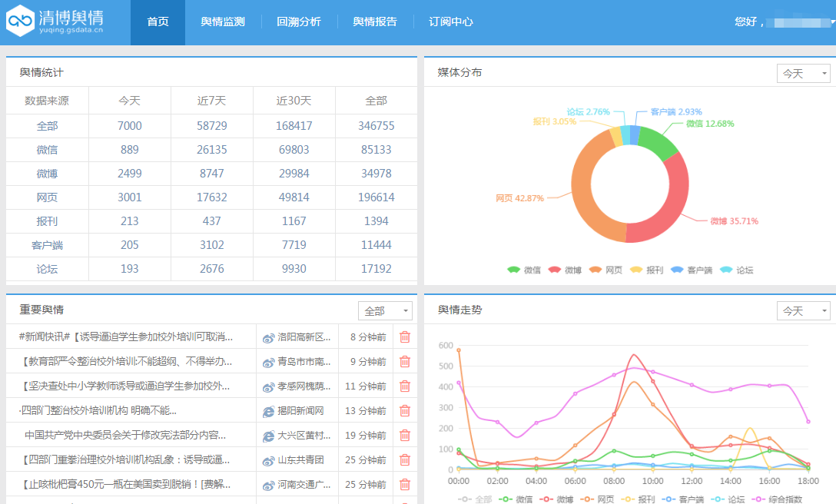Open the 订阅中心 menu
Screen dimensions: 836x504
coord(451,22)
